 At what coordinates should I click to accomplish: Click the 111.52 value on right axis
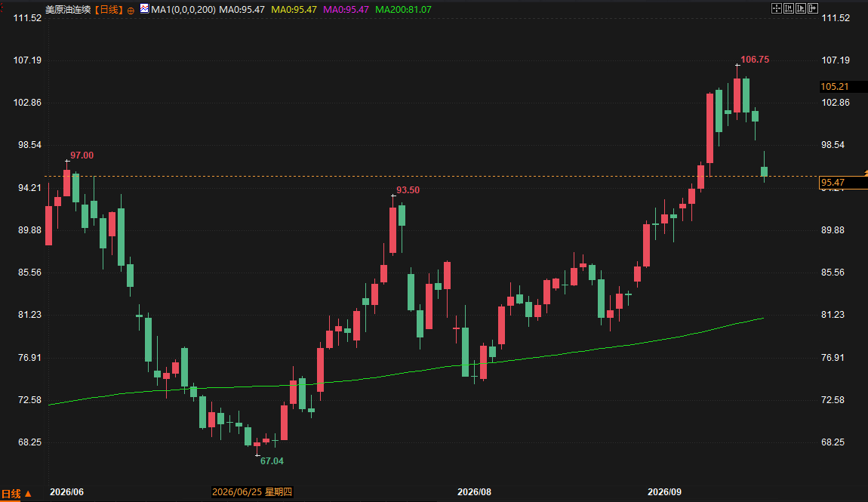click(836, 17)
